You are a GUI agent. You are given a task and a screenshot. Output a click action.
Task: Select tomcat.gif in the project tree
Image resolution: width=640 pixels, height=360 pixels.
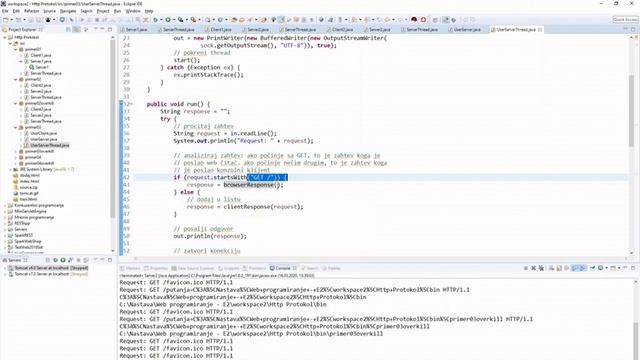coord(29,193)
